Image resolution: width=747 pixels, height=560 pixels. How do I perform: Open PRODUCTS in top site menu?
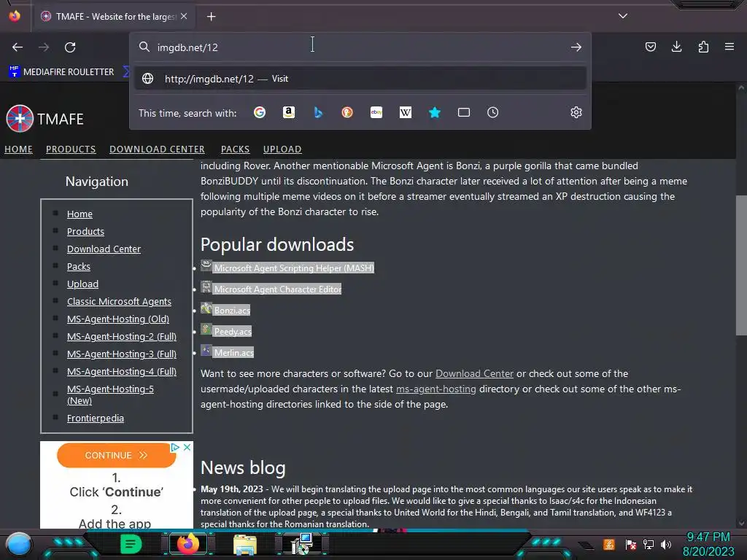pyautogui.click(x=71, y=149)
